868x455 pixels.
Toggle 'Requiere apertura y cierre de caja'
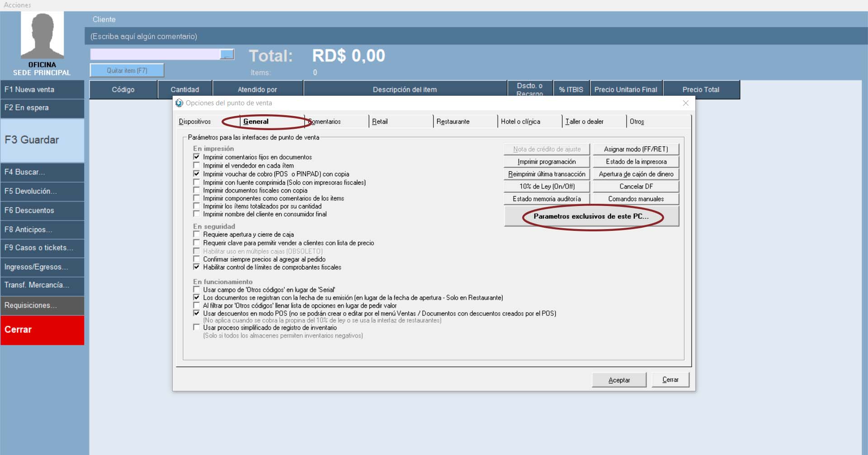[197, 235]
